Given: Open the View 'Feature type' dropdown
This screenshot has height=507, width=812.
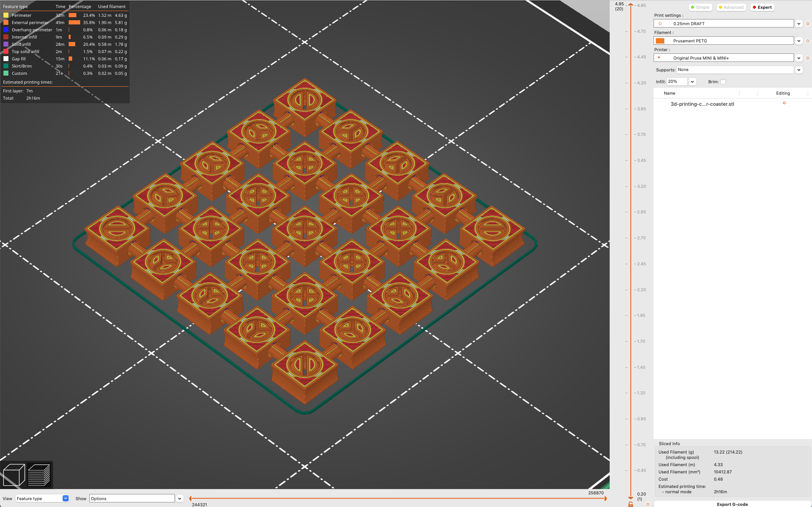Looking at the screenshot, I should (65, 498).
